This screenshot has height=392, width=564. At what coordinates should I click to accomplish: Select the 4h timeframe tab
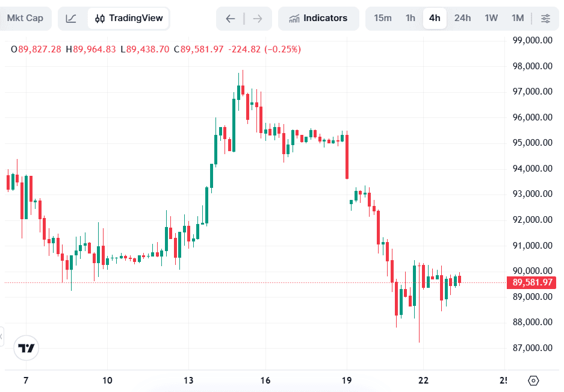435,18
